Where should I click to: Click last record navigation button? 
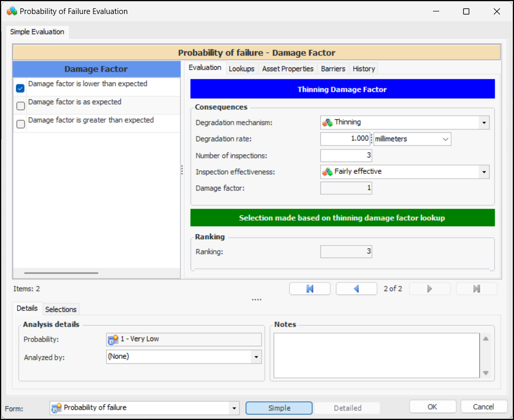[476, 289]
